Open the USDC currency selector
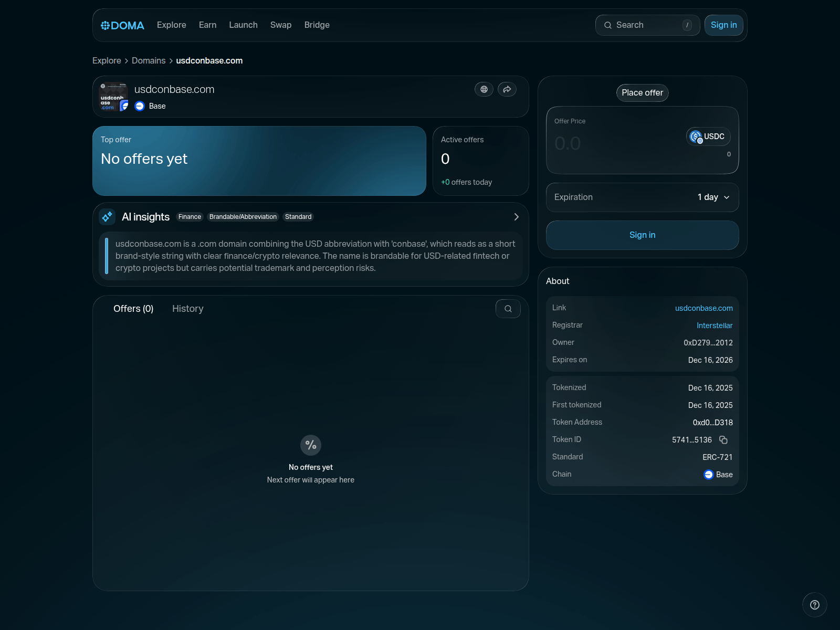Viewport: 840px width, 630px height. click(x=708, y=136)
